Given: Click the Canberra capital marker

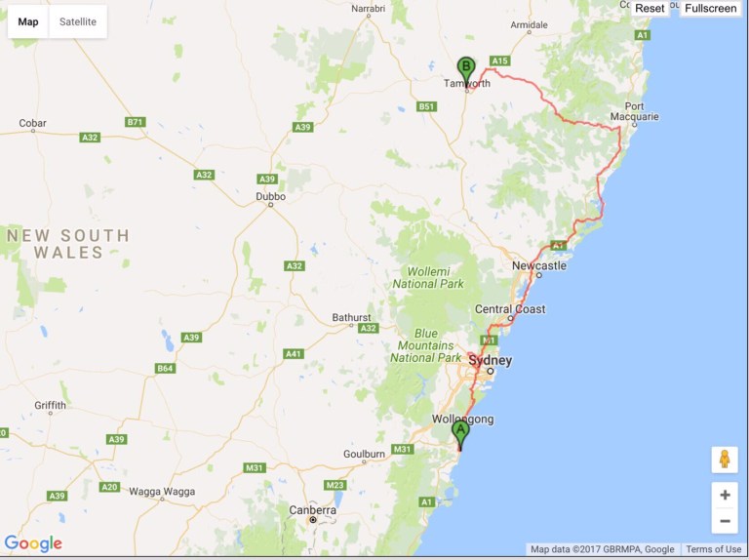Looking at the screenshot, I should (x=313, y=519).
